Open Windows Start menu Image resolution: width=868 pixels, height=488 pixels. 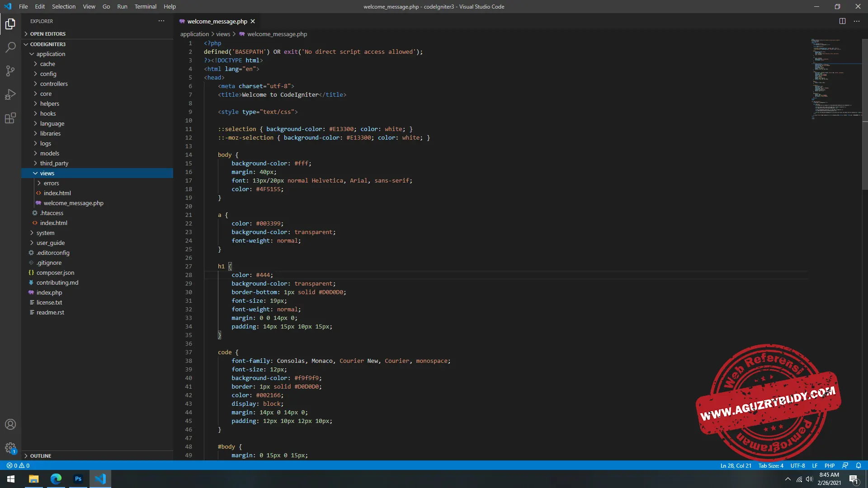tap(11, 479)
